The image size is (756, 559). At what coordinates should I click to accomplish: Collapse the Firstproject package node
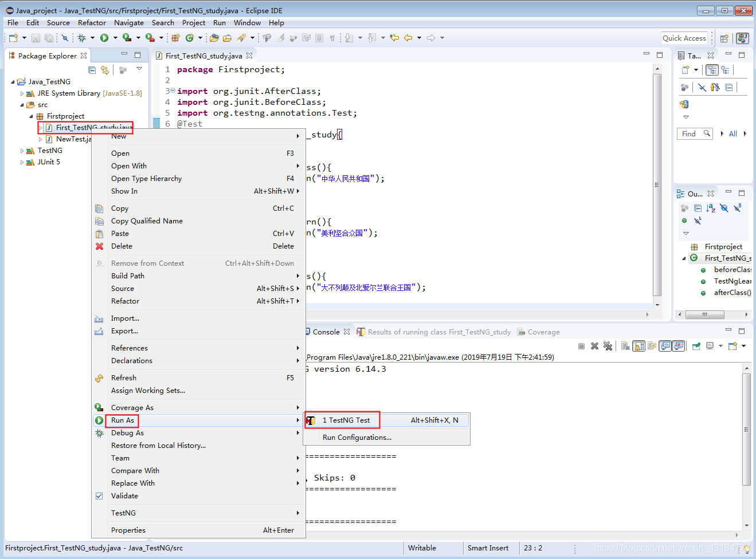(31, 116)
